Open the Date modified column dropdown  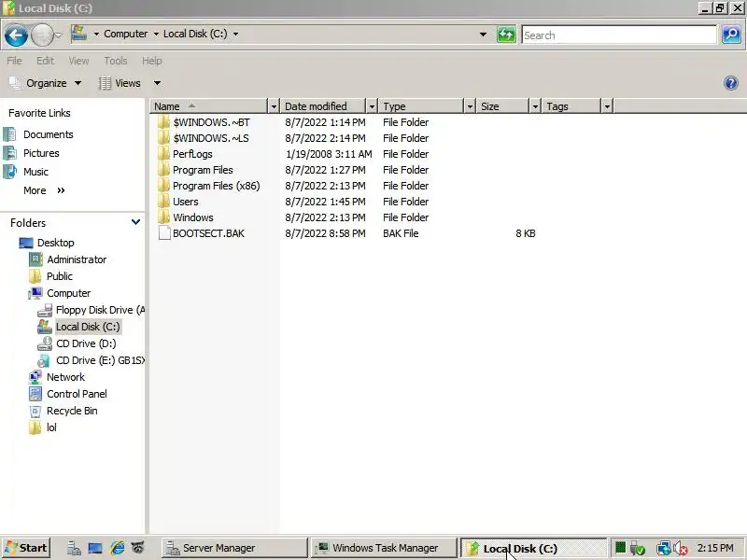click(372, 106)
